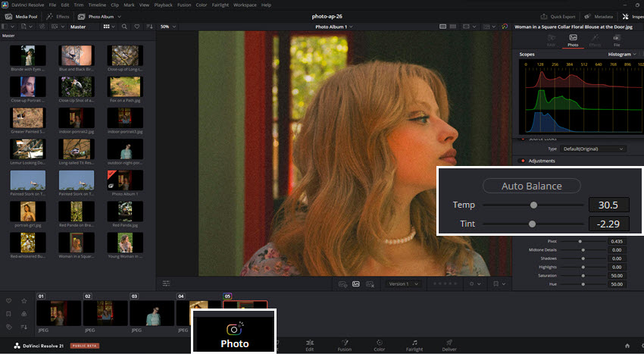This screenshot has height=354, width=644.
Task: Click the star rating below the viewer
Action: tap(445, 284)
